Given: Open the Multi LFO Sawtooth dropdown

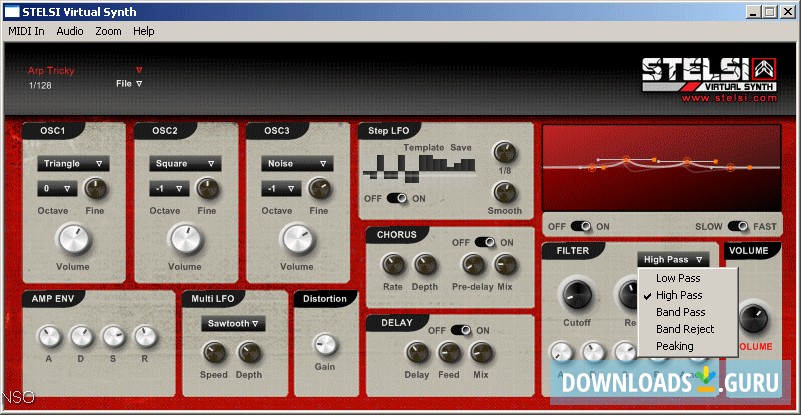Looking at the screenshot, I should [x=233, y=324].
